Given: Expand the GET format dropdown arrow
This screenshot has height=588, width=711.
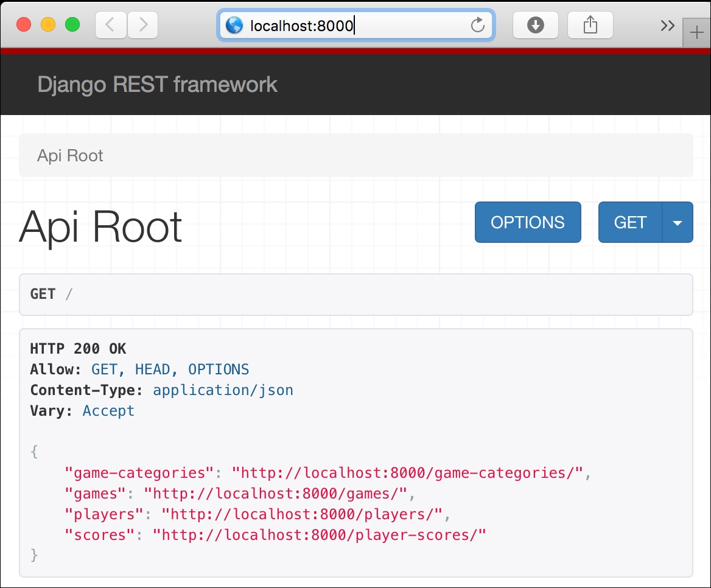Looking at the screenshot, I should click(x=678, y=223).
